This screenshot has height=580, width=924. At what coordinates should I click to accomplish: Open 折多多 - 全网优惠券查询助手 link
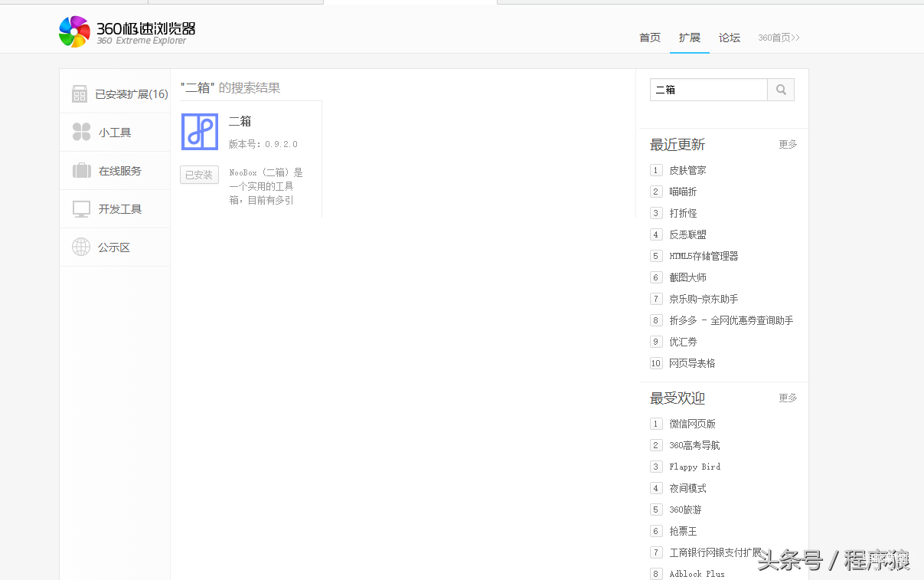click(731, 320)
